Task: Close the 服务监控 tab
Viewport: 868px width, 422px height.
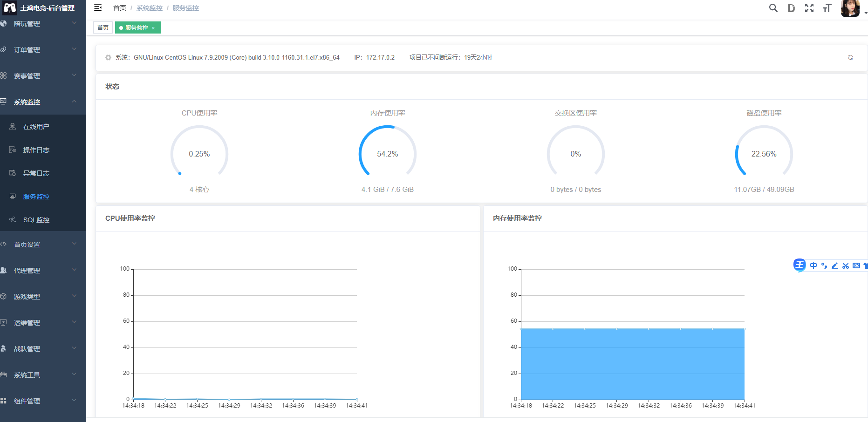Action: tap(153, 28)
